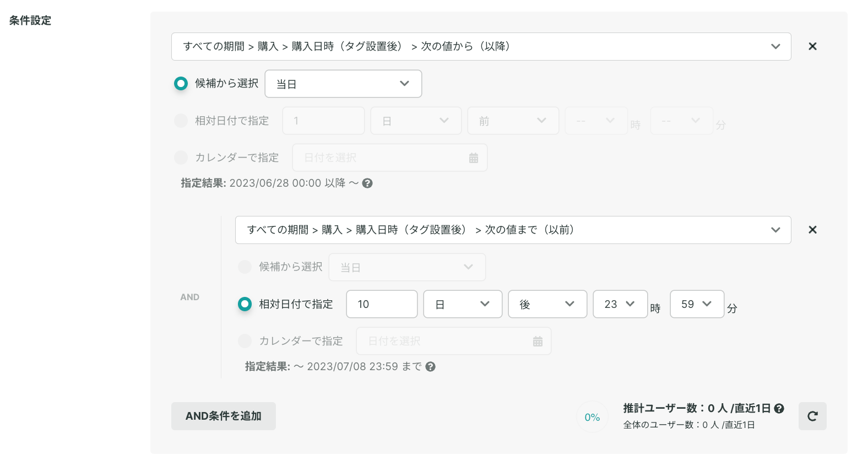This screenshot has height=466, width=868.
Task: Open the disabled hour dropdown in first condition
Action: coord(596,121)
